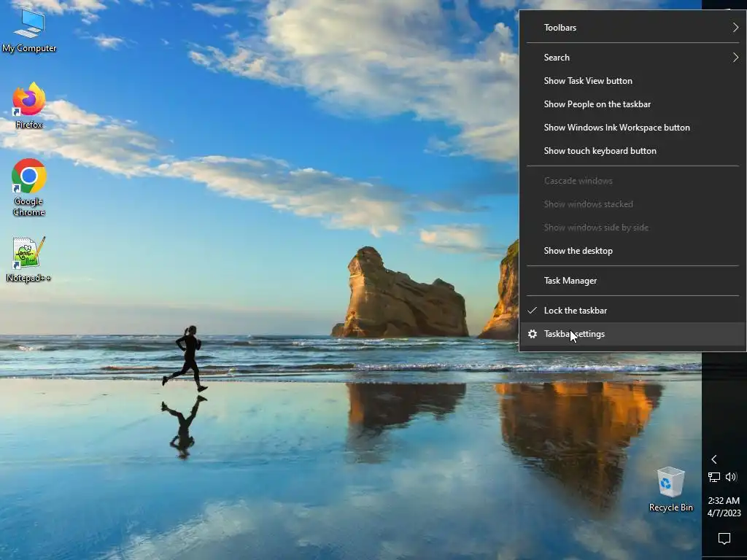Show hidden tray icons chevron
747x560 pixels.
click(x=713, y=459)
